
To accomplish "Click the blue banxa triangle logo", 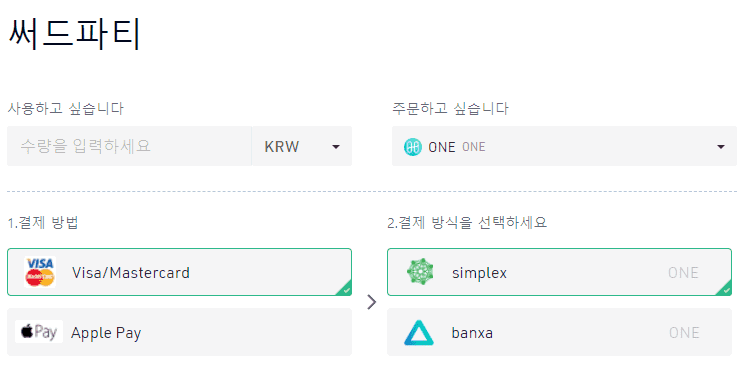I will tap(419, 333).
